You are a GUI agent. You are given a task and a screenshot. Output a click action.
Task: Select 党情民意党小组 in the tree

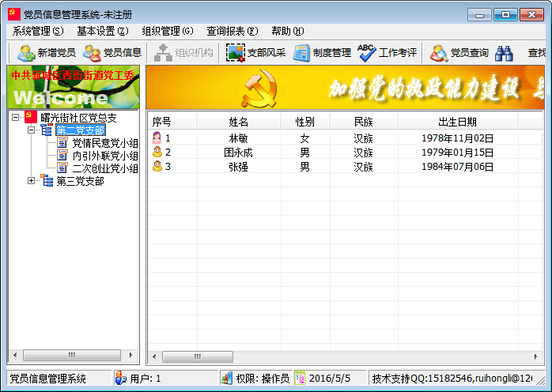tap(104, 143)
